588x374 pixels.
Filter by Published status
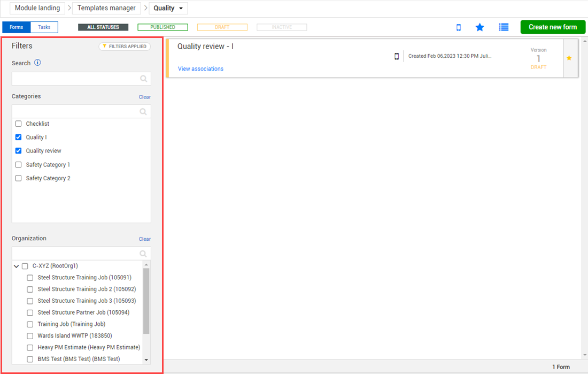coord(163,27)
